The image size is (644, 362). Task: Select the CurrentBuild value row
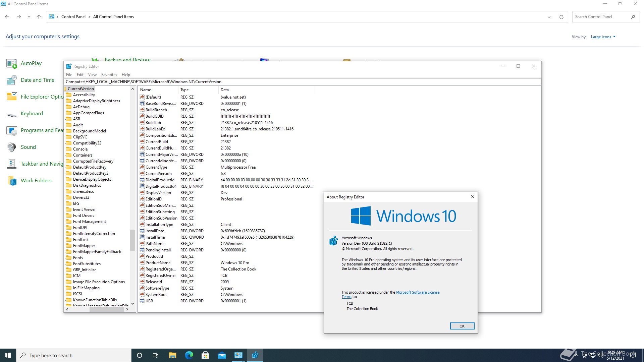tap(227, 142)
